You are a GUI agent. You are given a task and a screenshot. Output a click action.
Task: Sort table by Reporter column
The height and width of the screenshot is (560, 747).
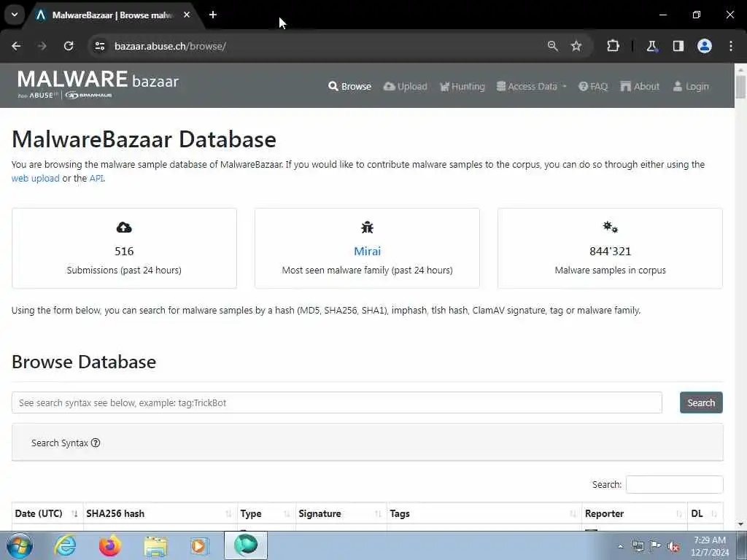(x=635, y=513)
